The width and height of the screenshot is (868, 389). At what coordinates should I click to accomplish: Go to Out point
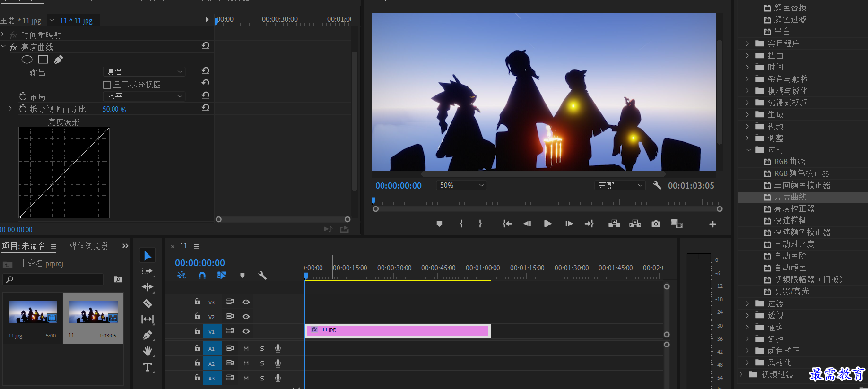point(589,224)
